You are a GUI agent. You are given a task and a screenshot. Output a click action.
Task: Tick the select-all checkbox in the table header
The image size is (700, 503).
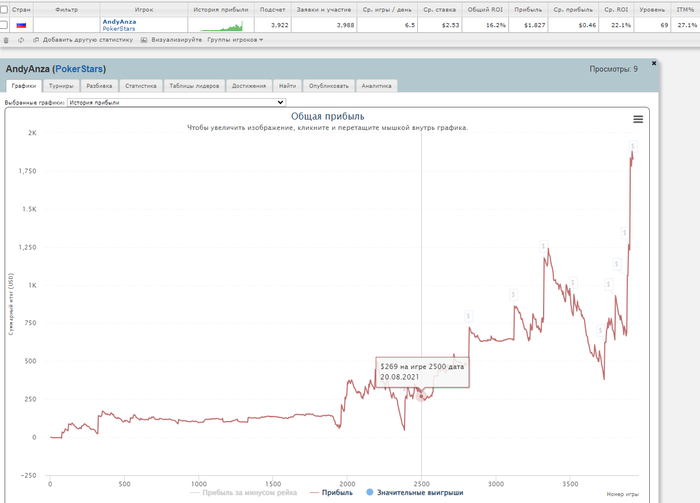(4, 9)
